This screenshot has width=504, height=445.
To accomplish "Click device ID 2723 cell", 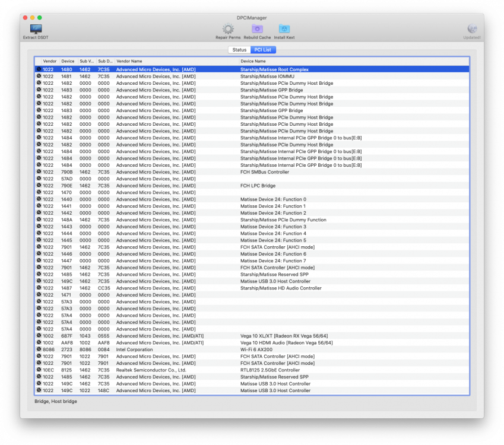I will point(66,349).
